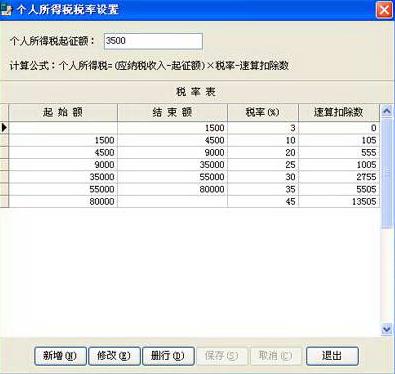Click the tax rate cell 45
Screen dimensions: 395x374
(263, 201)
